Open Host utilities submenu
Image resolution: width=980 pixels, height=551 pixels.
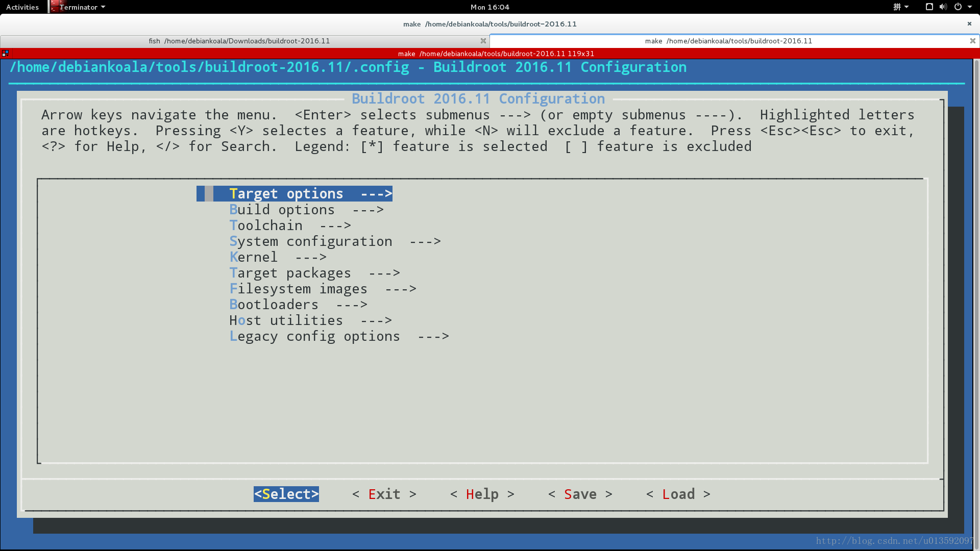pyautogui.click(x=311, y=320)
